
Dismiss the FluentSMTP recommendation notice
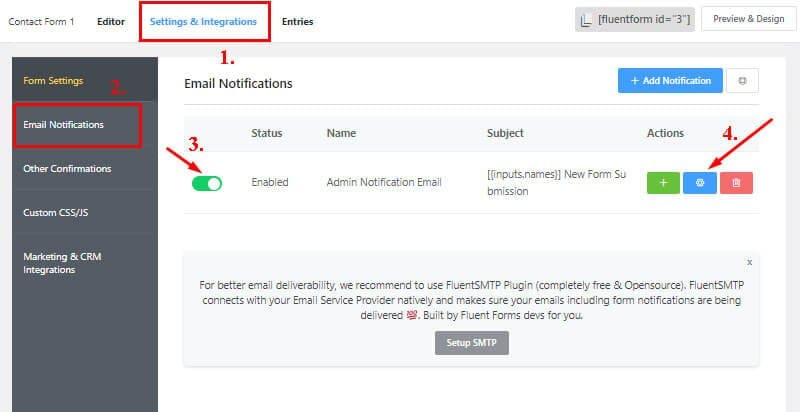(749, 263)
